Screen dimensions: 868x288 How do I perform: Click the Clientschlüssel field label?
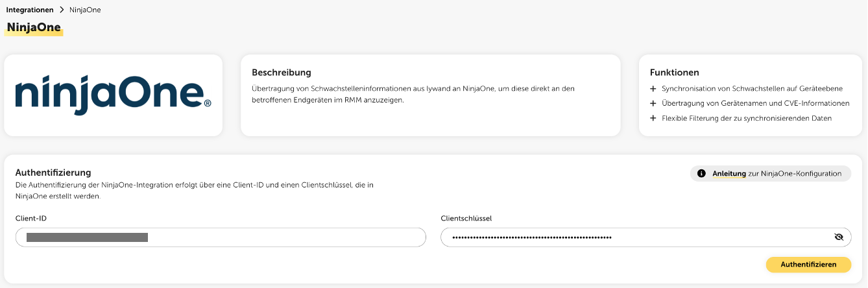pos(466,219)
